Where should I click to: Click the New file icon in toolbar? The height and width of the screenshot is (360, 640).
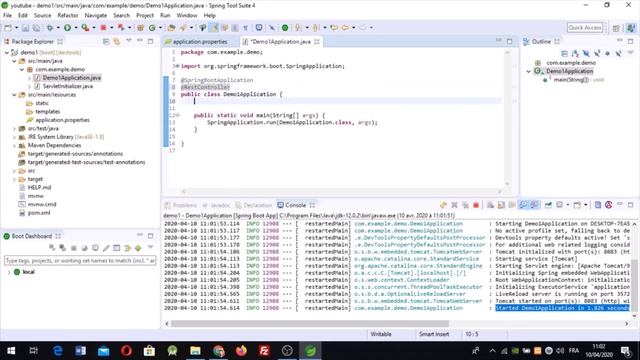(x=8, y=28)
